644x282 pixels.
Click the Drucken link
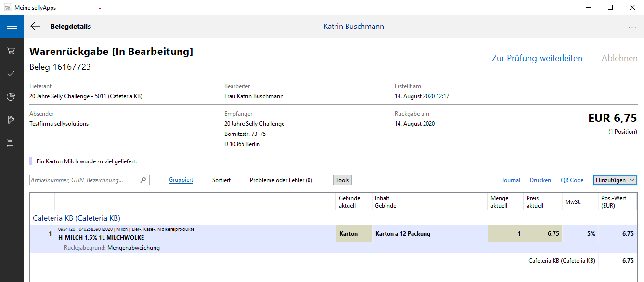[540, 180]
